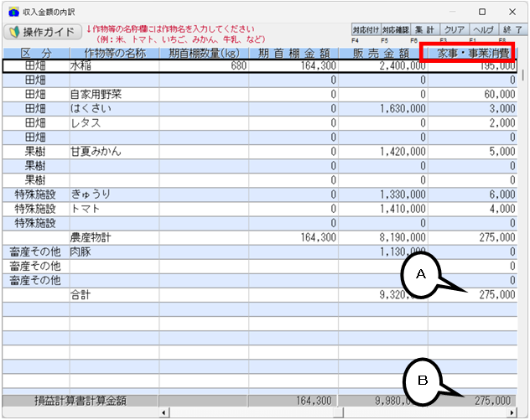This screenshot has height=420, width=530.
Task: Click the 4,000 cell for トマト
Action: (472, 209)
